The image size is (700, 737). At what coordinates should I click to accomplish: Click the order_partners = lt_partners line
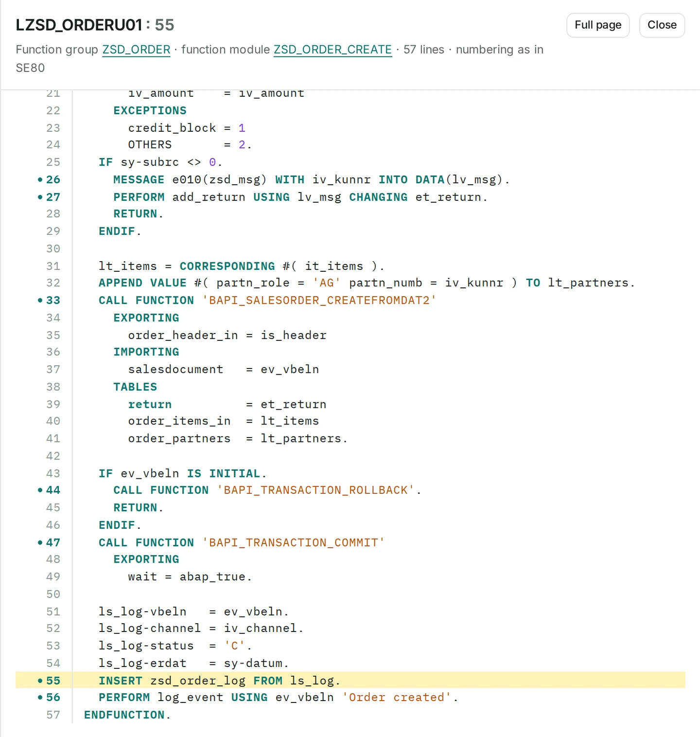238,438
